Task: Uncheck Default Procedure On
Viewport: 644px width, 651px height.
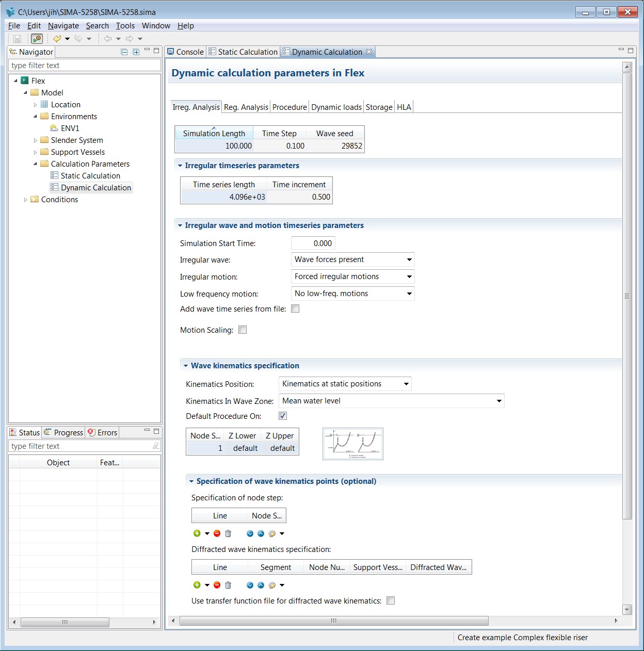Action: click(x=283, y=416)
